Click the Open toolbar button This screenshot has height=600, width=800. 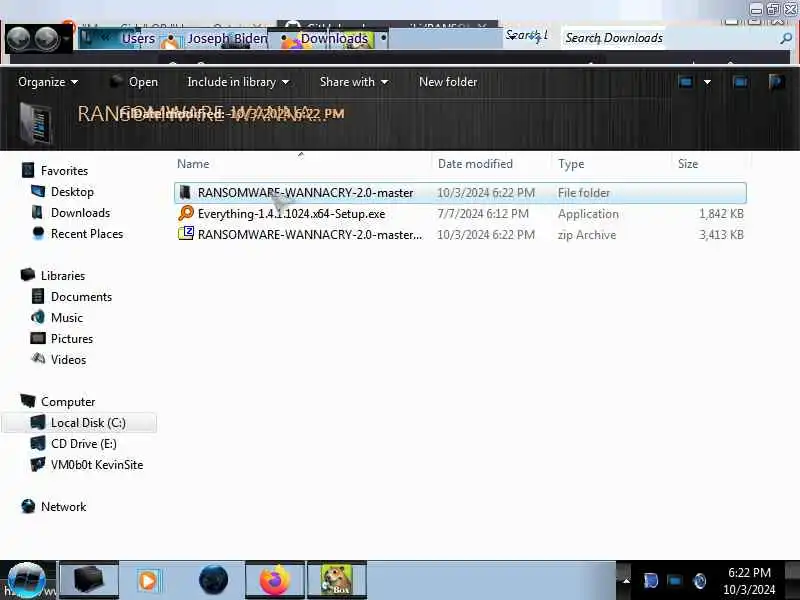(135, 82)
